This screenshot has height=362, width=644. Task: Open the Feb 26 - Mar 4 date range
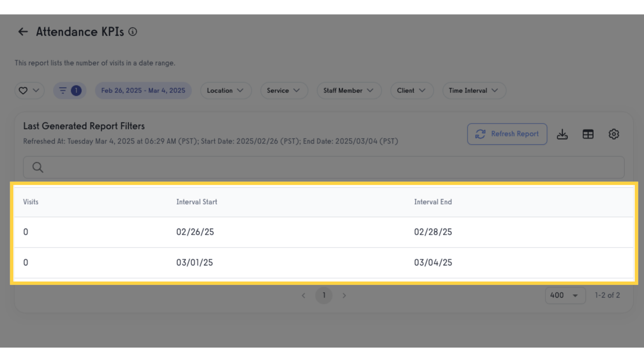point(143,90)
